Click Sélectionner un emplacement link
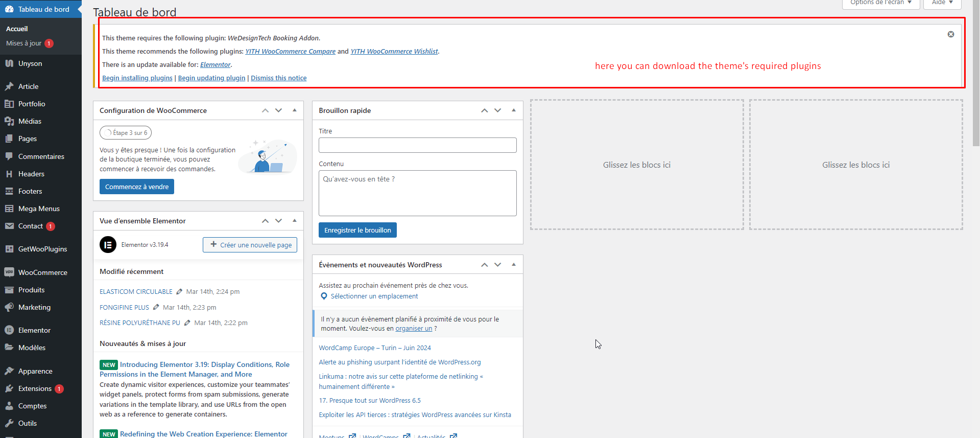This screenshot has height=438, width=980. coord(374,296)
